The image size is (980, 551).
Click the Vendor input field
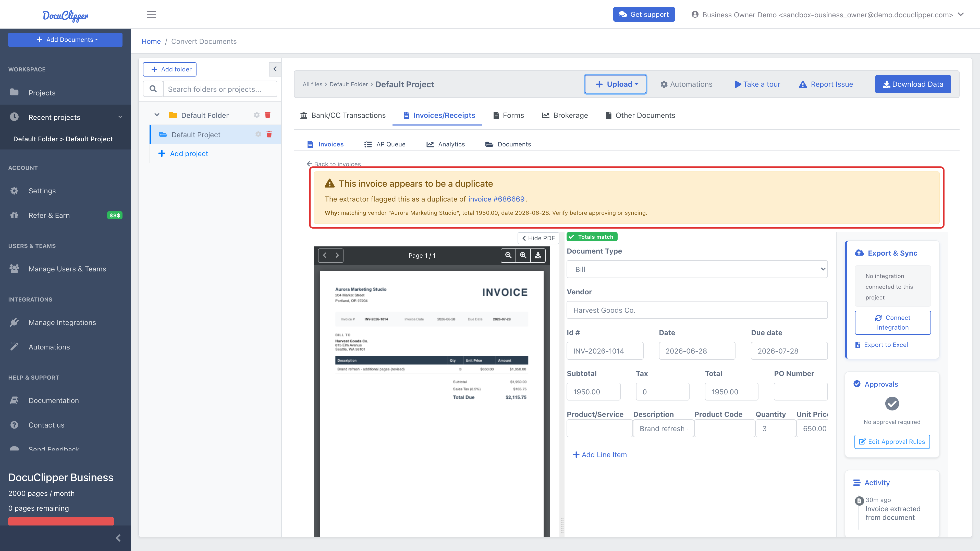pyautogui.click(x=697, y=310)
